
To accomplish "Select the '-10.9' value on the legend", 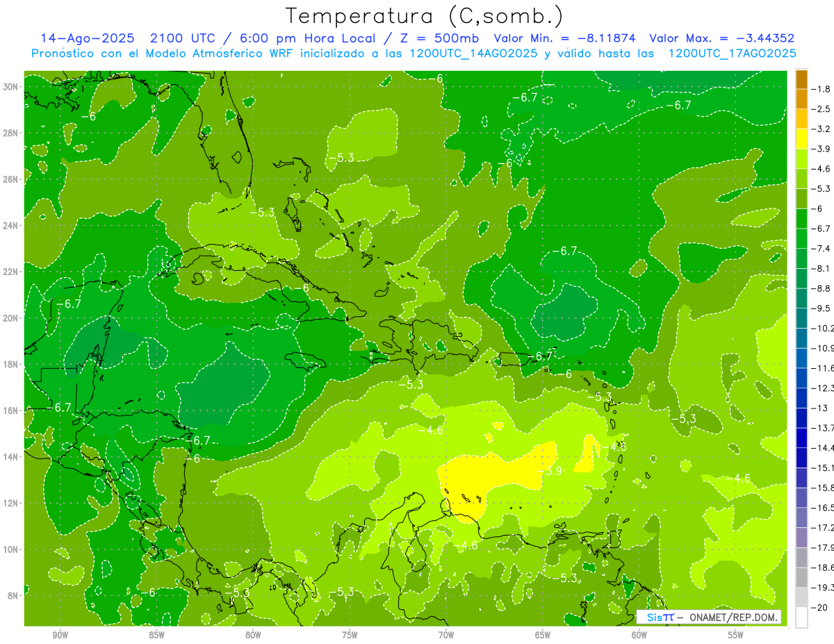I will [x=822, y=348].
